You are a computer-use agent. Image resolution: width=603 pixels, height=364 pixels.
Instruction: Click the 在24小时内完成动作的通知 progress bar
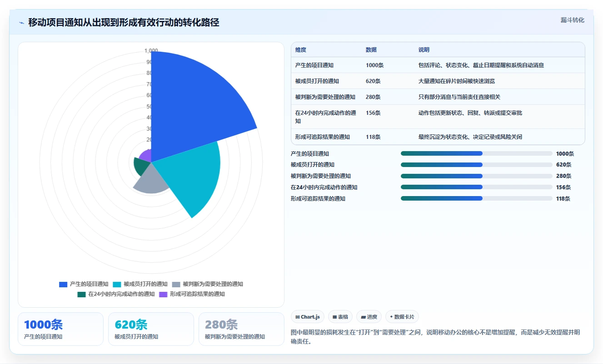[477, 187]
